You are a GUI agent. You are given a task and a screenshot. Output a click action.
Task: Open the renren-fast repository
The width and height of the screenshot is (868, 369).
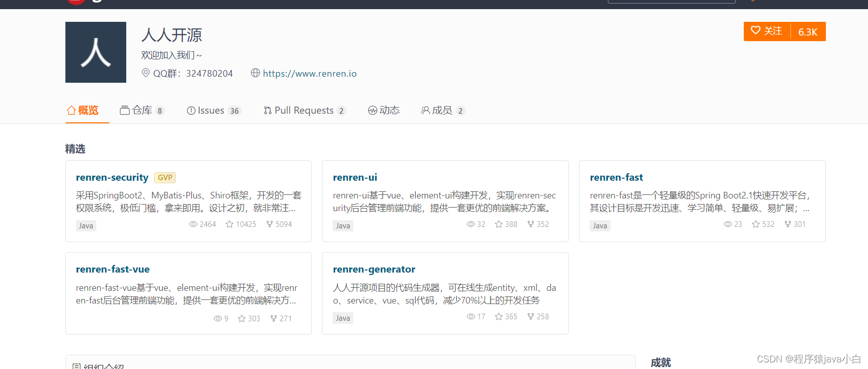(617, 177)
